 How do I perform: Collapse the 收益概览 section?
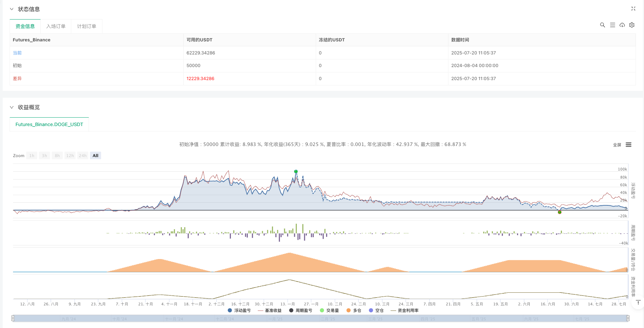(x=12, y=107)
